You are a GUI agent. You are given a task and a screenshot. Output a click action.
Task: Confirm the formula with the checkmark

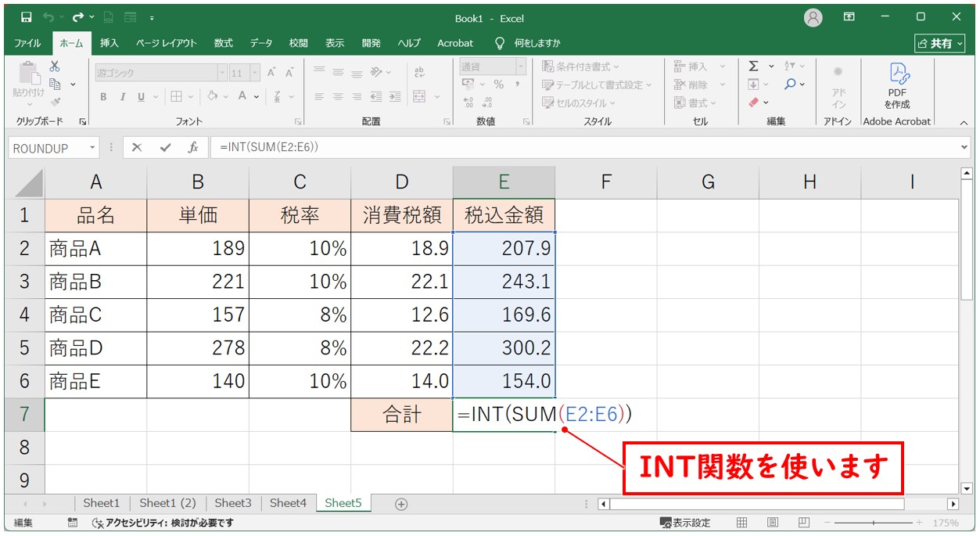[165, 147]
